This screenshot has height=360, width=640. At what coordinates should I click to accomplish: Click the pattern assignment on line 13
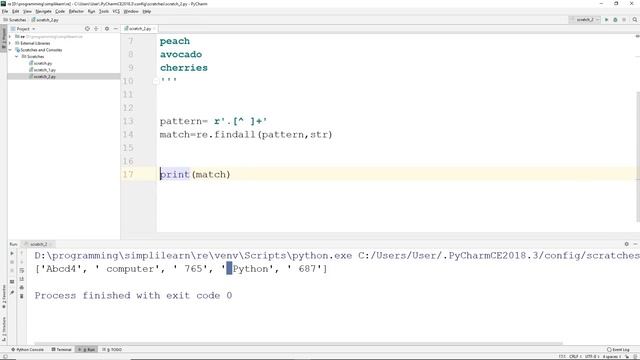click(213, 121)
